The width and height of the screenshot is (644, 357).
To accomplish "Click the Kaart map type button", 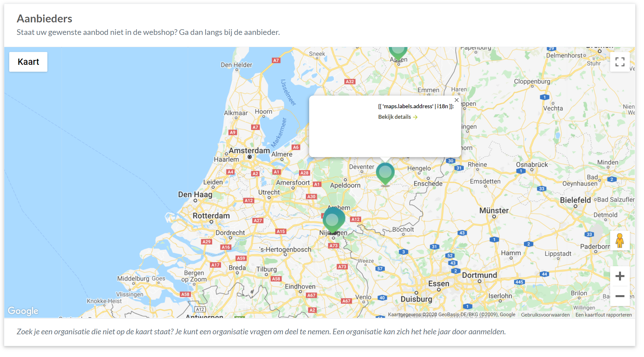I will click(x=28, y=62).
